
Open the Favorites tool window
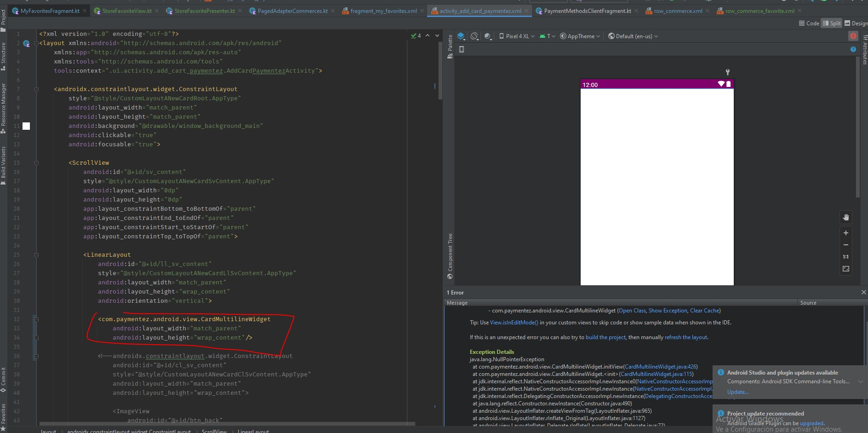pos(3,418)
